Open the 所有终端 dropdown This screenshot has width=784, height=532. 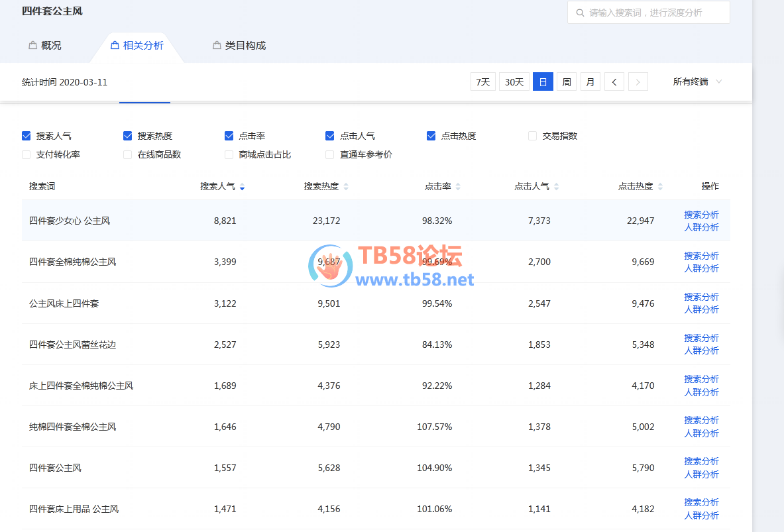point(697,82)
